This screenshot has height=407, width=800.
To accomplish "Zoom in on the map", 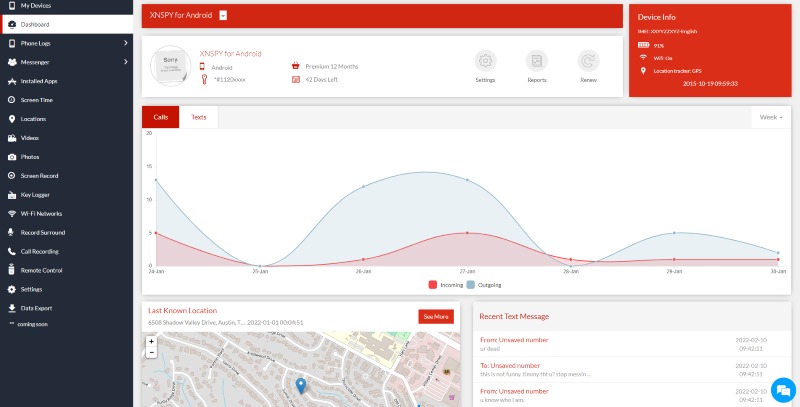I will (x=151, y=341).
